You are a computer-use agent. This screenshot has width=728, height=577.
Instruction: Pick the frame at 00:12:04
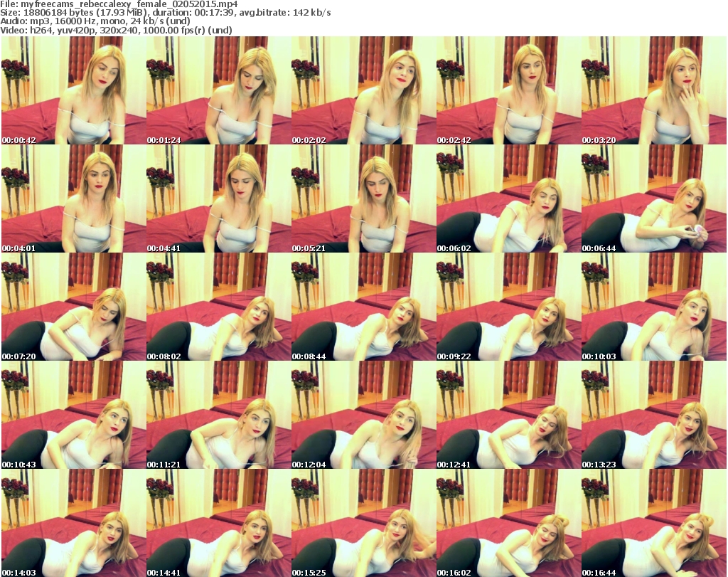(x=363, y=415)
